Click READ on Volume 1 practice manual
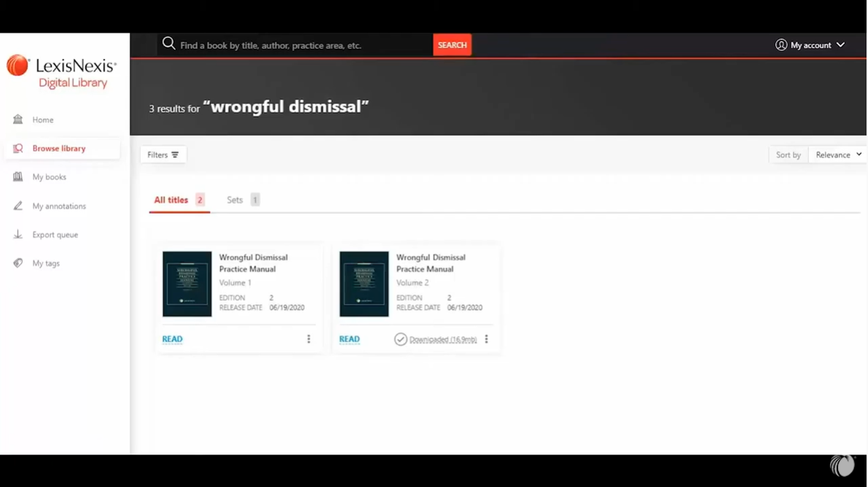 tap(172, 338)
